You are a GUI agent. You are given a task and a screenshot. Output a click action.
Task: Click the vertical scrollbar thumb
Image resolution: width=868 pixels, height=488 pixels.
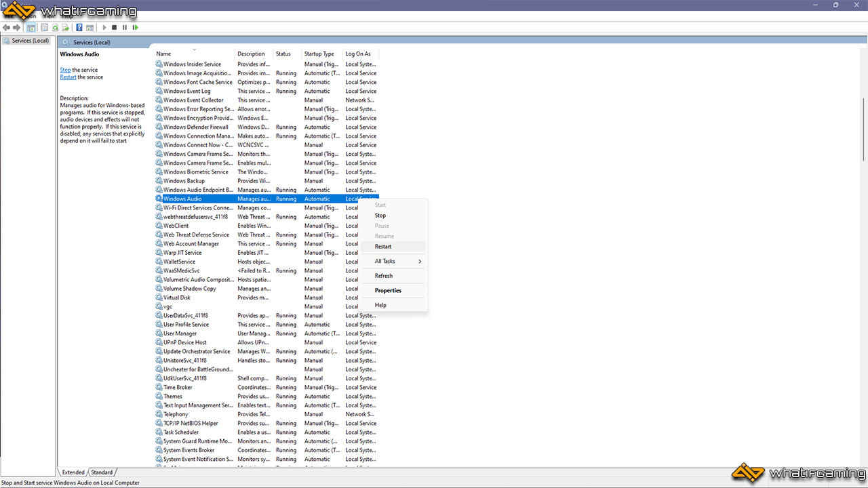[x=863, y=129]
